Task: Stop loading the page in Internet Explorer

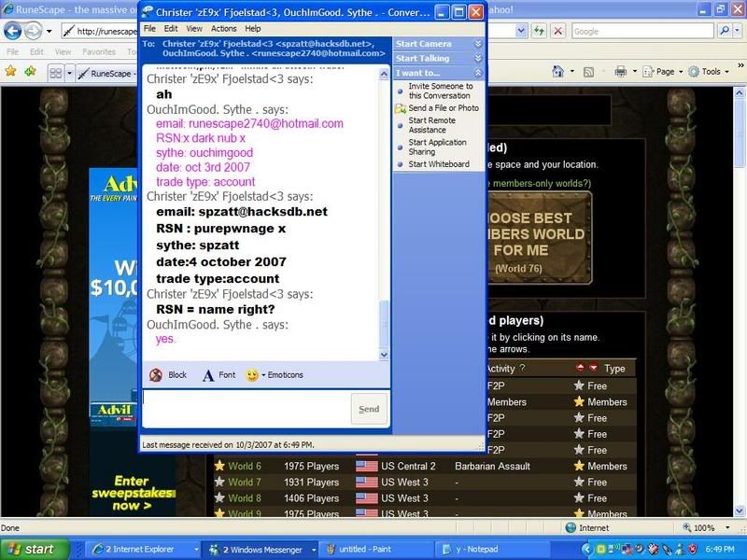Action: point(557,32)
